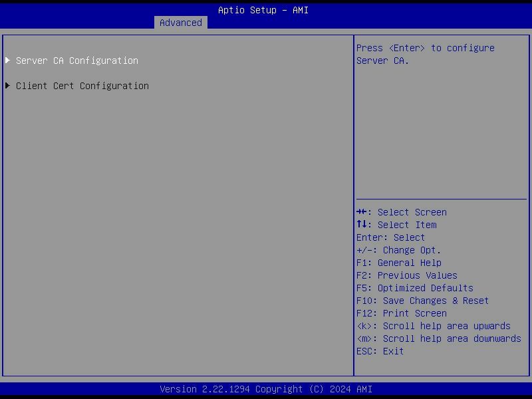Click the help text "Press <Enter> to configure"
The height and width of the screenshot is (399, 532).
click(425, 48)
